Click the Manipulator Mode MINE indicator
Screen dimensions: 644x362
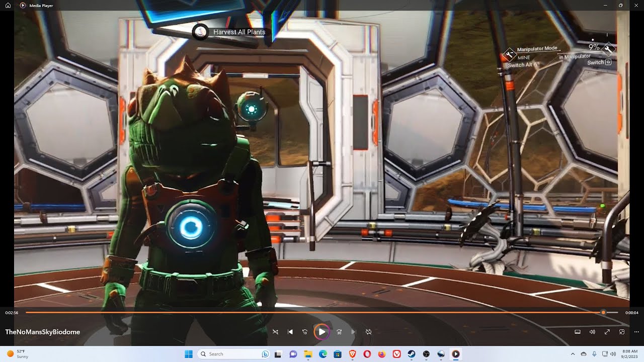[531, 53]
